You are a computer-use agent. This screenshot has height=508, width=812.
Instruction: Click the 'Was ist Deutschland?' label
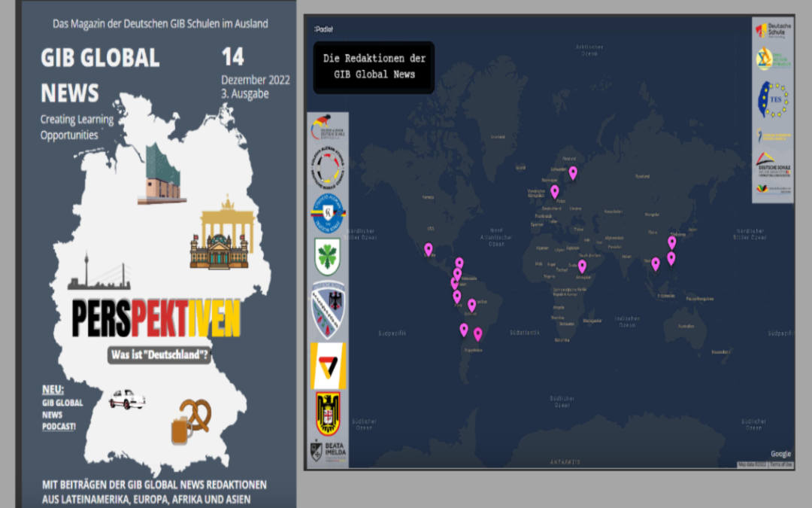tap(158, 355)
